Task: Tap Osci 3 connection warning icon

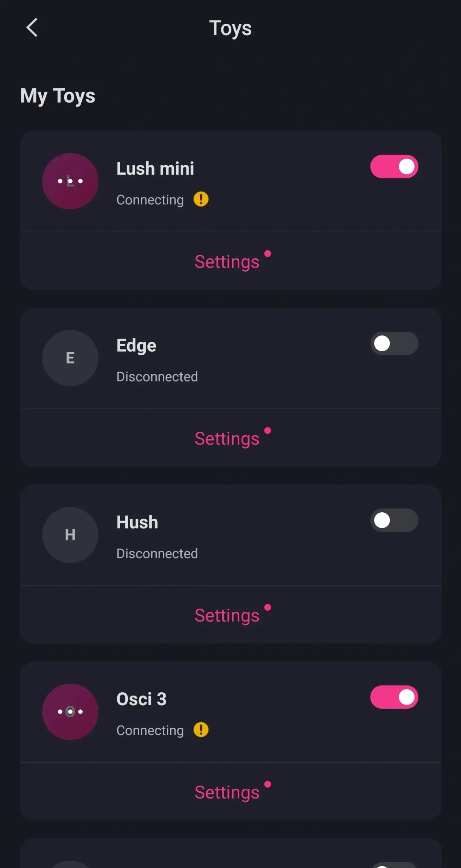Action: tap(201, 730)
